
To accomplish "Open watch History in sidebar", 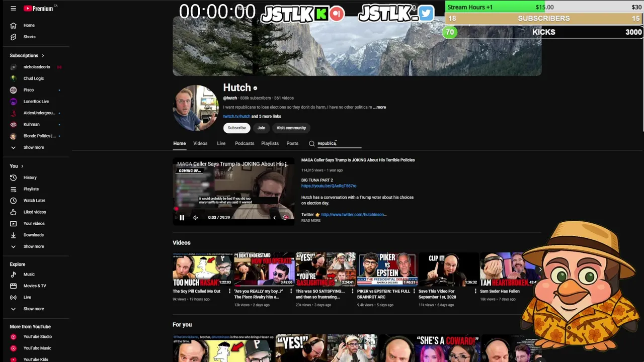I will pyautogui.click(x=30, y=177).
